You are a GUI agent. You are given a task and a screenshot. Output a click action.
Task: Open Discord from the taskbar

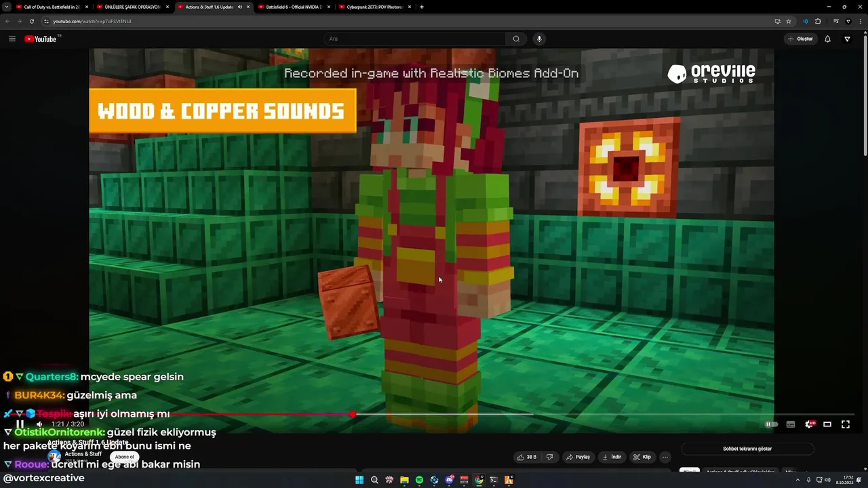pos(449,480)
